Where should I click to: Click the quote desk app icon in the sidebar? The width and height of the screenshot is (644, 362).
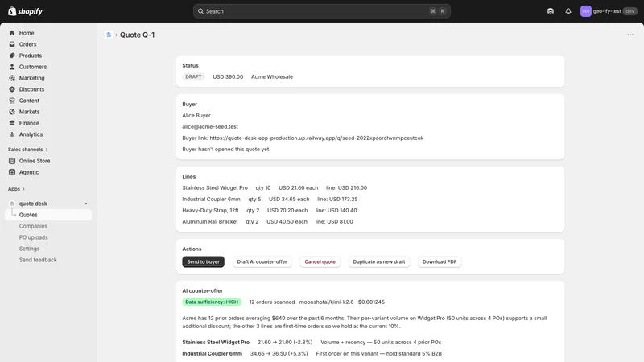[12, 204]
